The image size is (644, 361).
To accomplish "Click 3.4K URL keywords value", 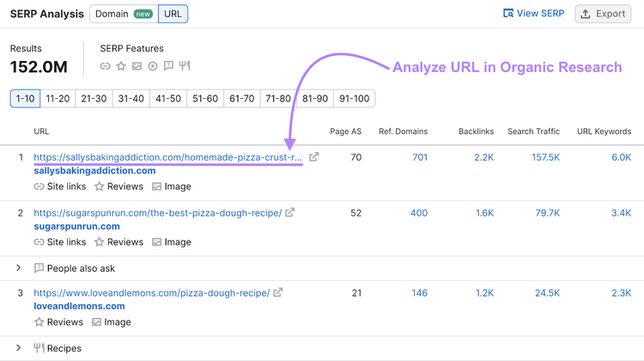I will pos(622,213).
